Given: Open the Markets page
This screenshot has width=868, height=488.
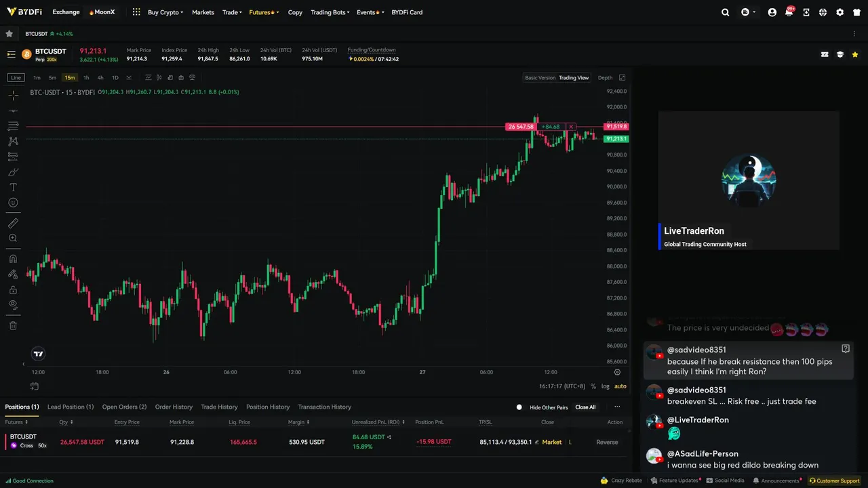Looking at the screenshot, I should point(203,12).
